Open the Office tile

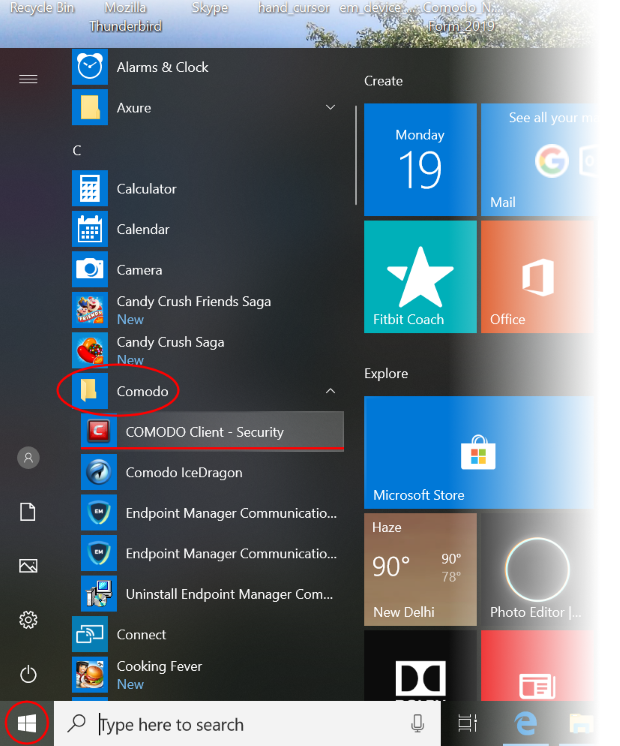pos(538,276)
